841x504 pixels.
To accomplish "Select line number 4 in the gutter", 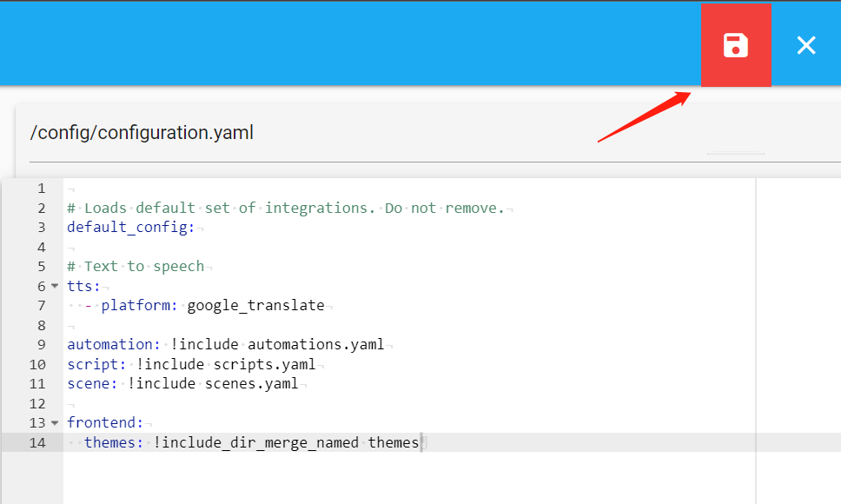I will click(x=42, y=247).
